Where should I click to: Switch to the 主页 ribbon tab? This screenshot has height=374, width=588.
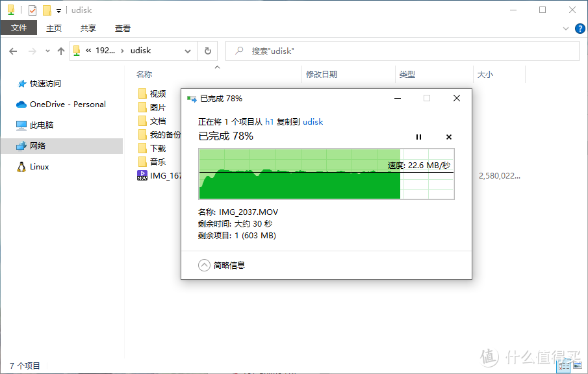tap(54, 28)
